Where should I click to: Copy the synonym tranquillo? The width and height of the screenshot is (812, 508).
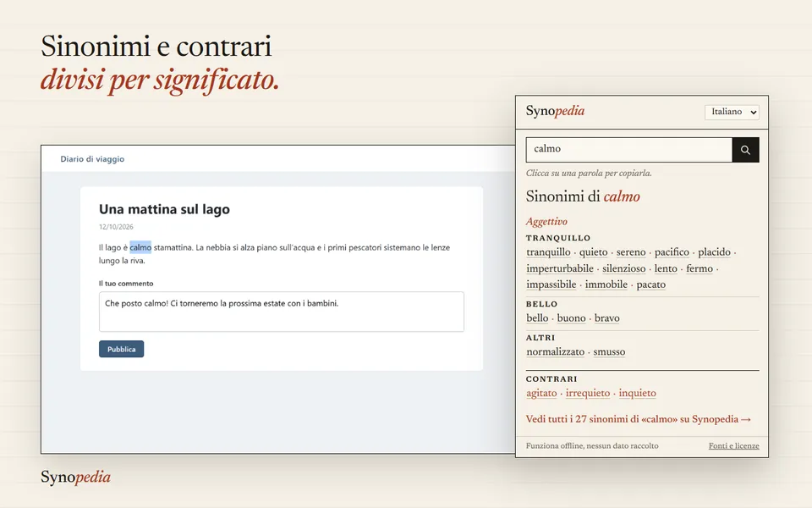548,252
